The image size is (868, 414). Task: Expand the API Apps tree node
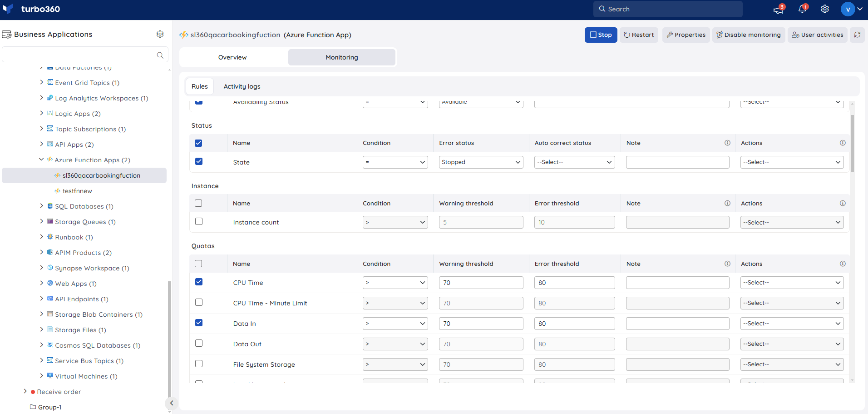(41, 144)
